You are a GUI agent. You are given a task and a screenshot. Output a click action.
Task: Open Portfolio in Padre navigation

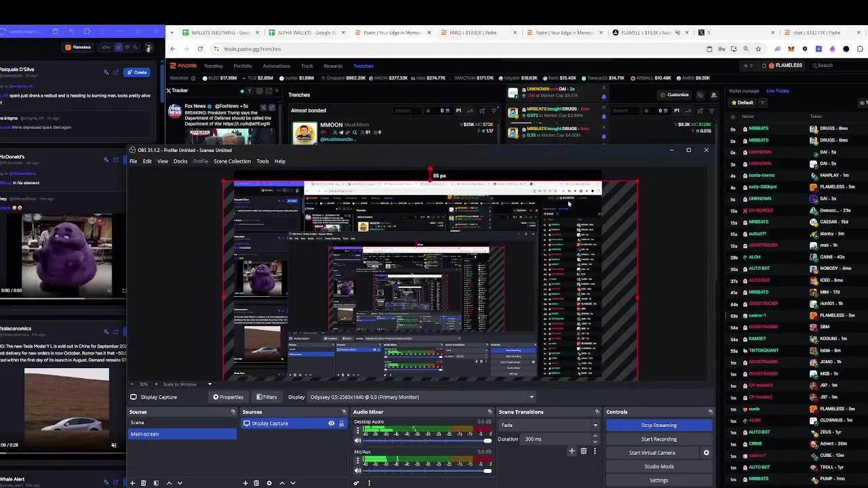point(243,66)
